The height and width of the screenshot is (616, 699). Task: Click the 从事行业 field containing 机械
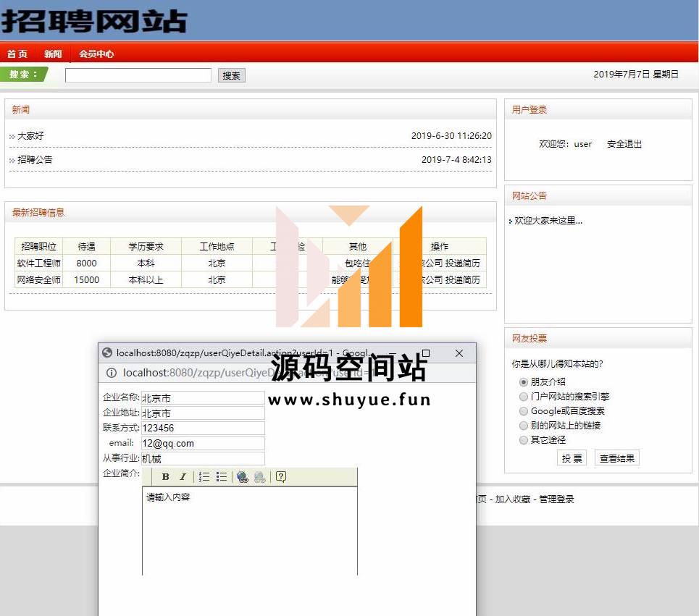pos(203,458)
